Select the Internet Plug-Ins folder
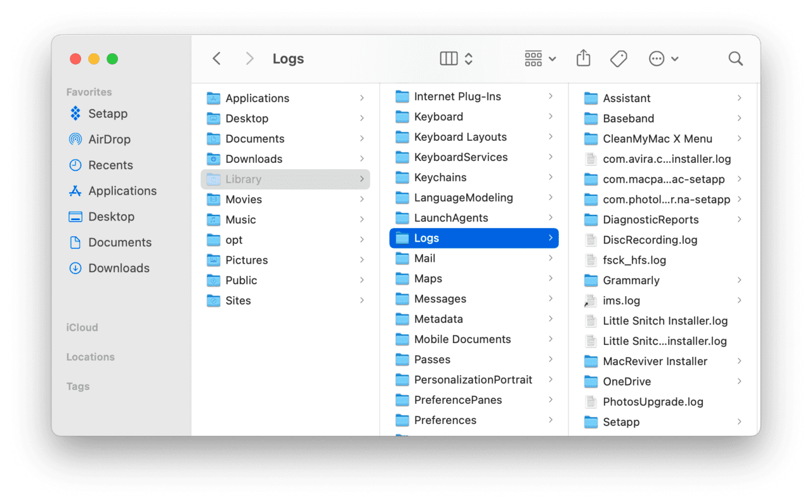 pyautogui.click(x=474, y=96)
